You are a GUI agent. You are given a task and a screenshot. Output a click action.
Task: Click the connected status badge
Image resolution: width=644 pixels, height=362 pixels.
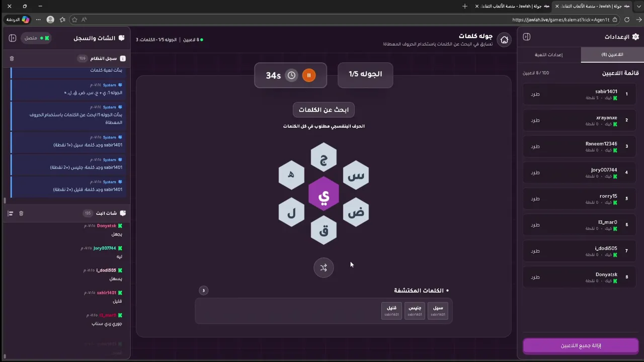(x=37, y=38)
